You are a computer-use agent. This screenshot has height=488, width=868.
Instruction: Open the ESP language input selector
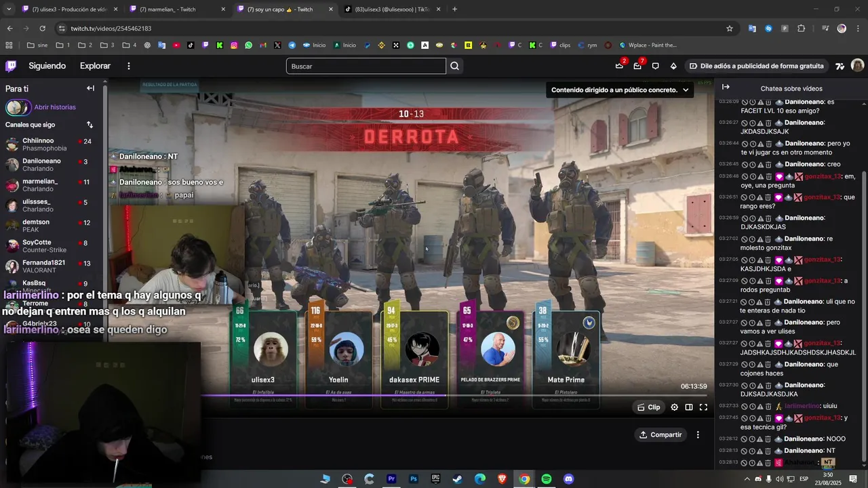coord(804,479)
